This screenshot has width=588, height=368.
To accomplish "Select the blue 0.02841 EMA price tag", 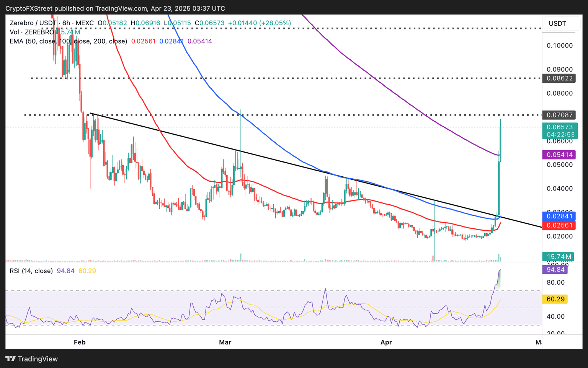I will click(x=559, y=217).
